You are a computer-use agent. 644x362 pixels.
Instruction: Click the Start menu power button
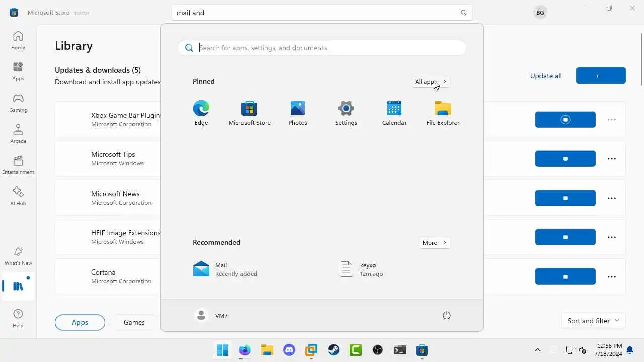tap(446, 315)
